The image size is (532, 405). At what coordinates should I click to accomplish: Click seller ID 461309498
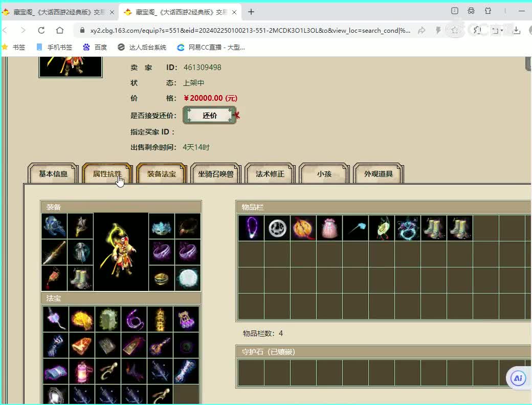202,67
